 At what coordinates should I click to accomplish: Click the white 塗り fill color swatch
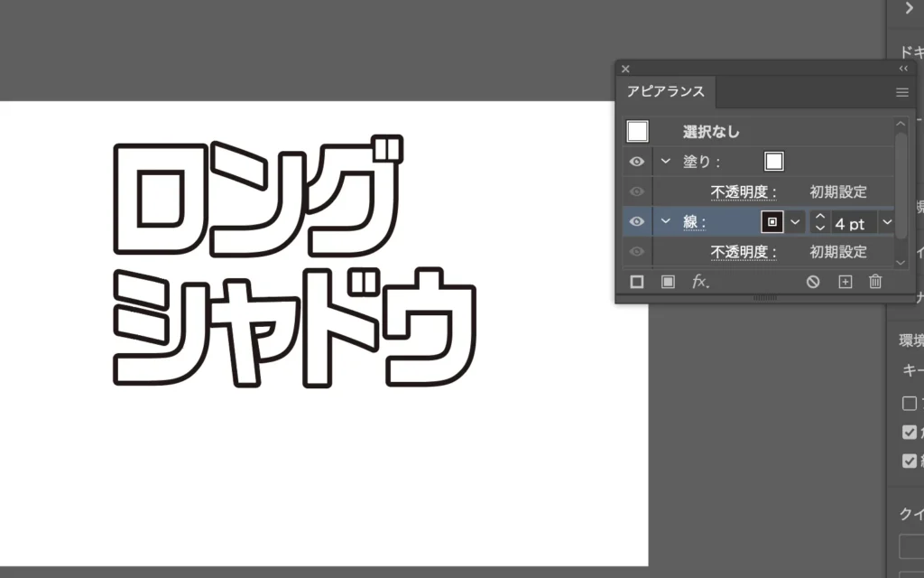pyautogui.click(x=773, y=162)
